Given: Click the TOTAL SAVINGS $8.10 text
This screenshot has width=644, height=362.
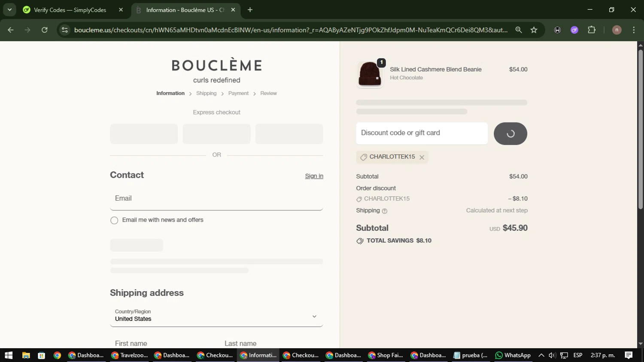Looking at the screenshot, I should point(399,241).
